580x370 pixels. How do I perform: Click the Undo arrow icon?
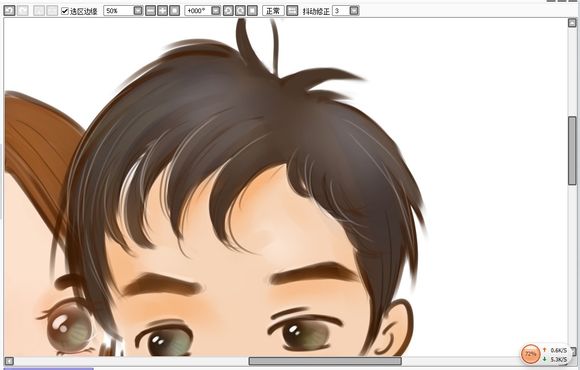(9, 10)
